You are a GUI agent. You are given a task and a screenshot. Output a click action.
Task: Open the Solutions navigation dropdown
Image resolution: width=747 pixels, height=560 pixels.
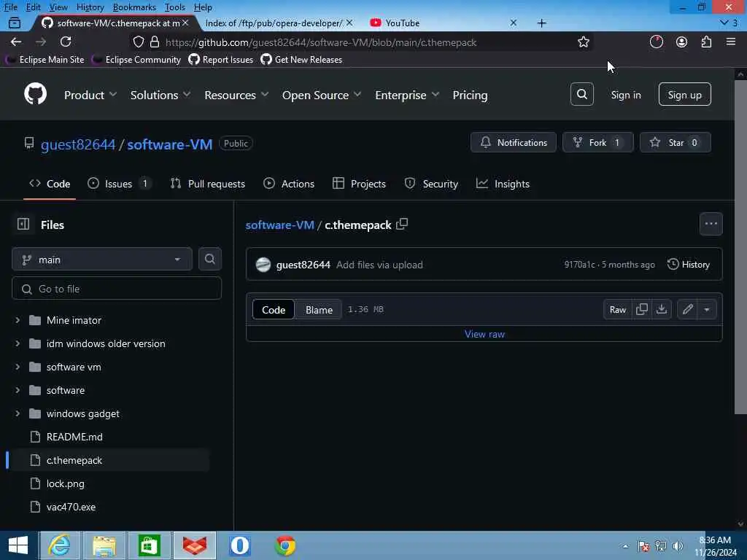160,95
